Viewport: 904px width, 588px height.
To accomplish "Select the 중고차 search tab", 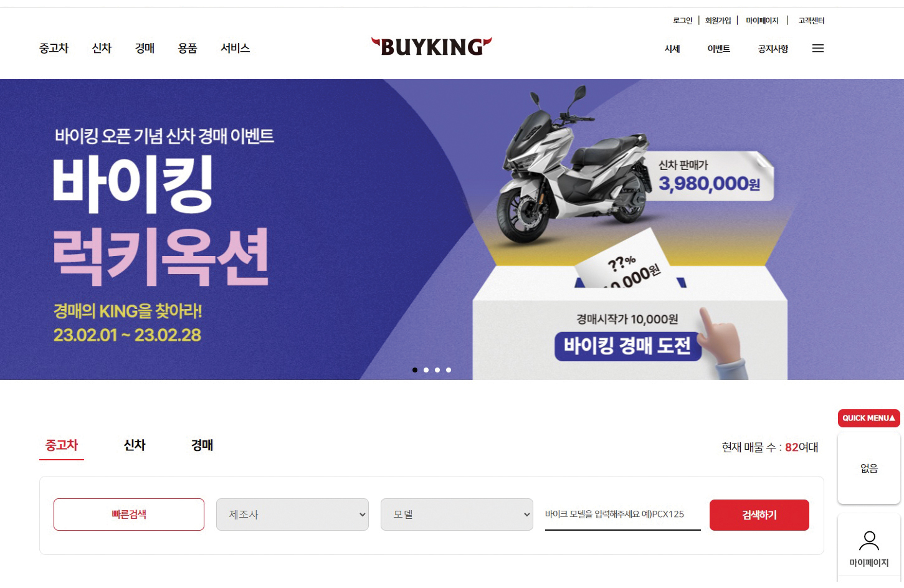I will pyautogui.click(x=62, y=446).
